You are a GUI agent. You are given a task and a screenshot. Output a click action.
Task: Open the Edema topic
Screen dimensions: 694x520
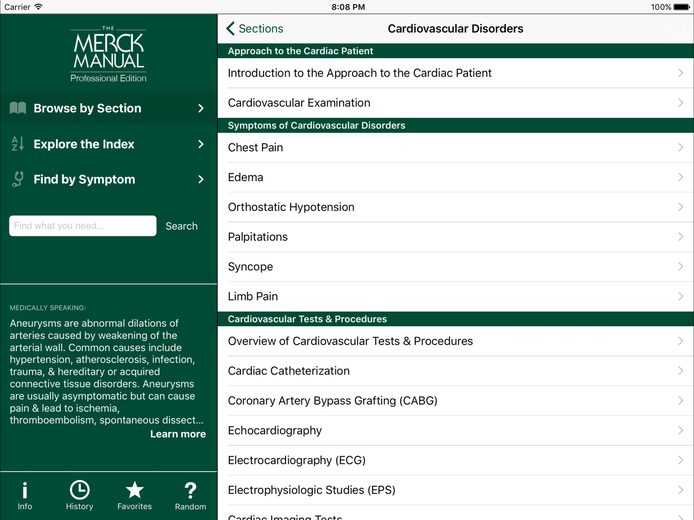(x=455, y=177)
